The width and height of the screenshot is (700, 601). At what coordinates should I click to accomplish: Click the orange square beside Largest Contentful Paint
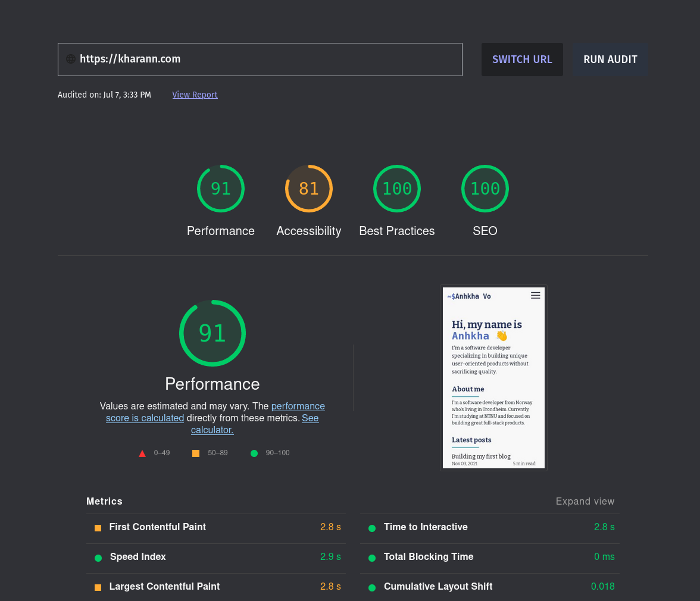(98, 587)
